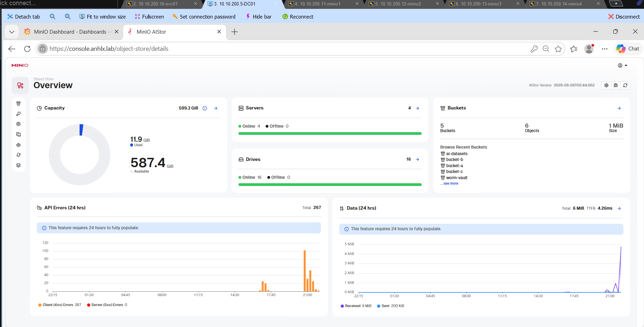Switch to 10.10.200.11-minio1 session tab
Image resolution: width=644 pixels, height=327 pixels.
(x=320, y=4)
